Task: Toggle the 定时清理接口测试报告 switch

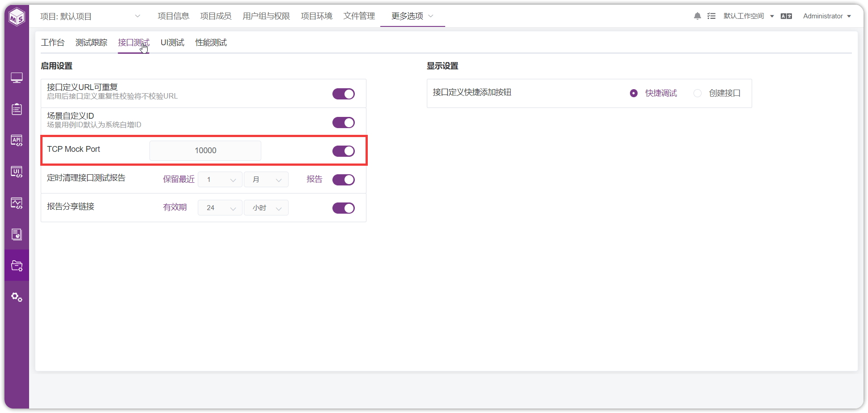Action: click(x=343, y=180)
